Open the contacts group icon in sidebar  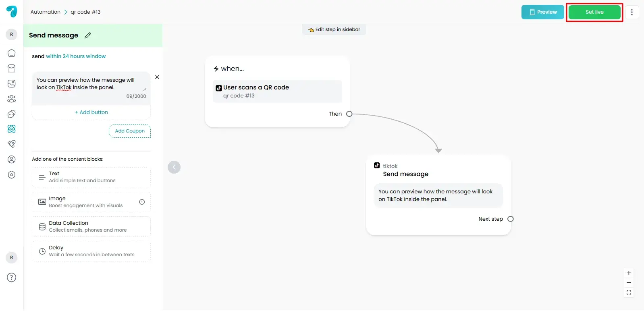point(12,99)
